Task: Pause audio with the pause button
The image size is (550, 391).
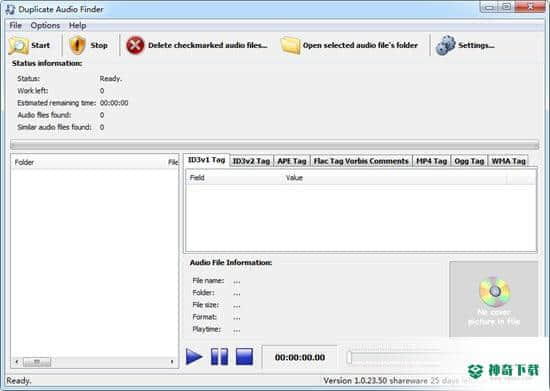Action: coord(220,357)
